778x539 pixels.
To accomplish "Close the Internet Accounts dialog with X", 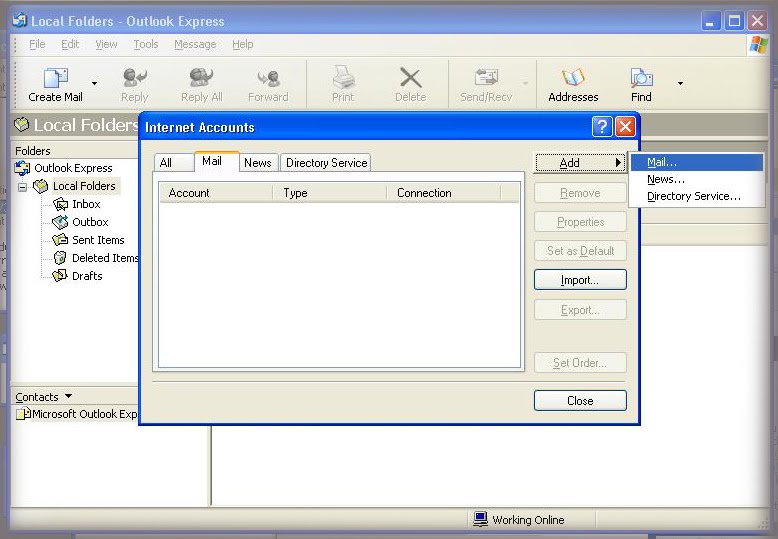I will (x=625, y=127).
